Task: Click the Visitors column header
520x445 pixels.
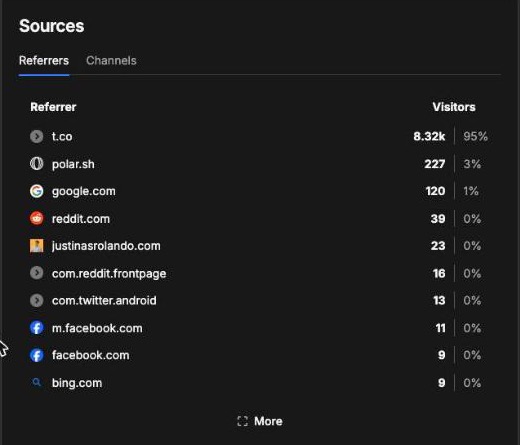Action: tap(454, 107)
